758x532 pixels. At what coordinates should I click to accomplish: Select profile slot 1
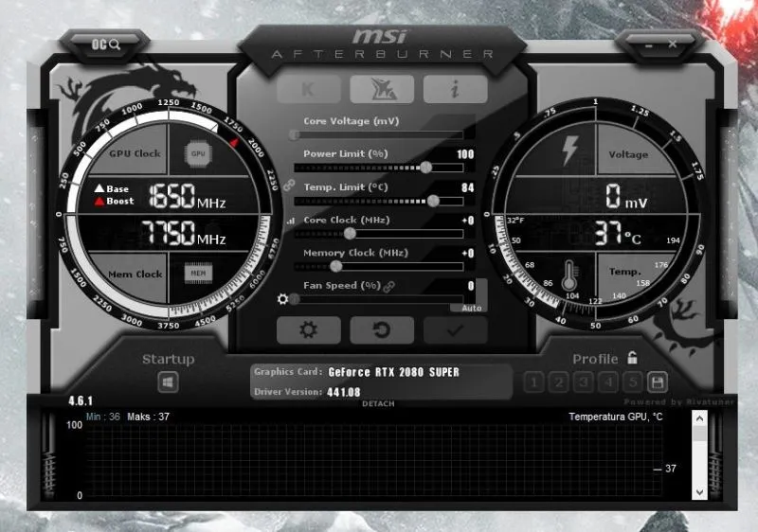[x=533, y=382]
